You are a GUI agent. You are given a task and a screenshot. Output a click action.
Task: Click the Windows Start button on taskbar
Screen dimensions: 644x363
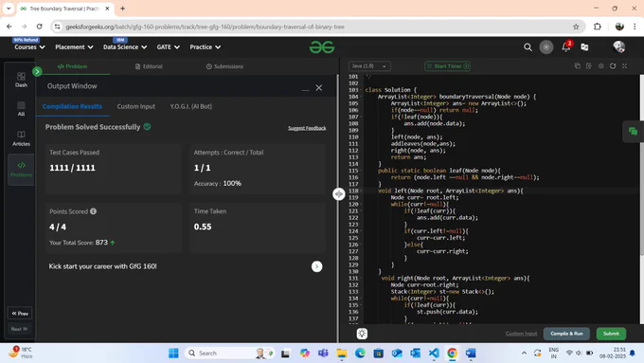point(173,354)
